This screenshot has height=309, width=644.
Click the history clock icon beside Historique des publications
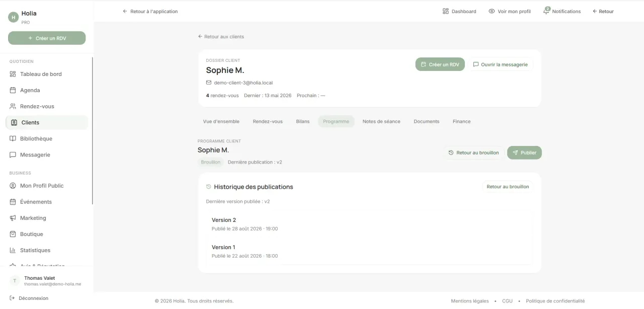point(209,187)
